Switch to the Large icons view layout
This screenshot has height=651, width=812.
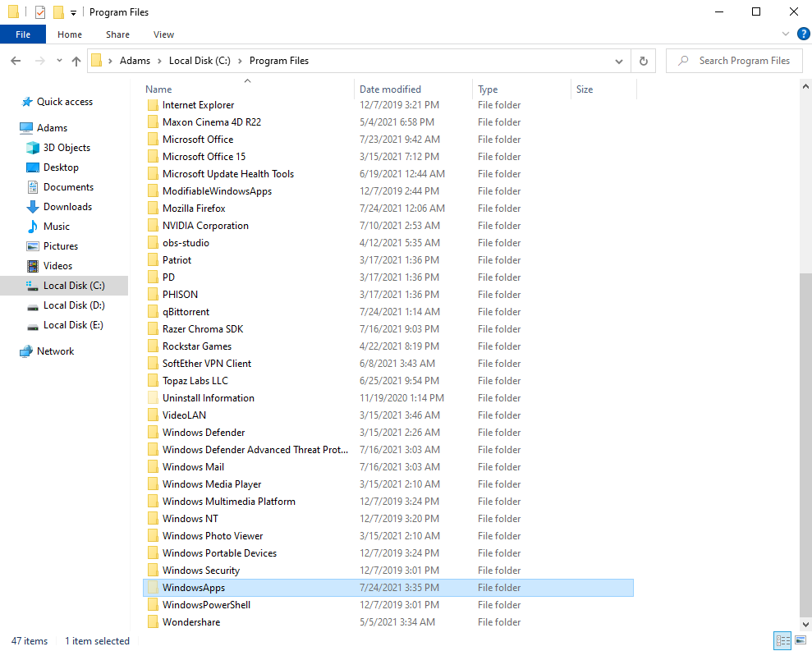click(800, 640)
